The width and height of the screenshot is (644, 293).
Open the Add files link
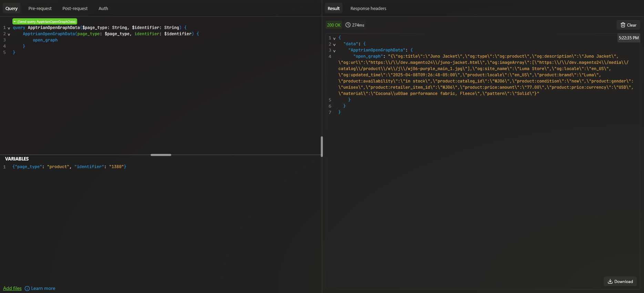(12, 288)
